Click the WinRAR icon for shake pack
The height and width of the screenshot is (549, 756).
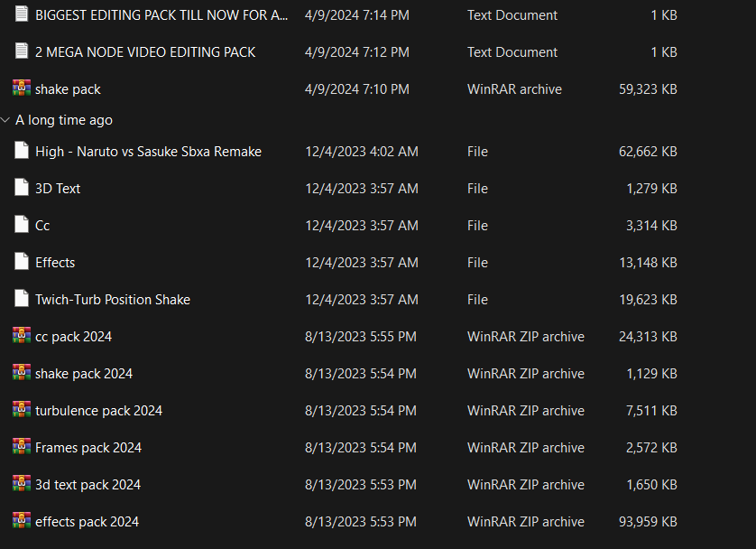(22, 88)
